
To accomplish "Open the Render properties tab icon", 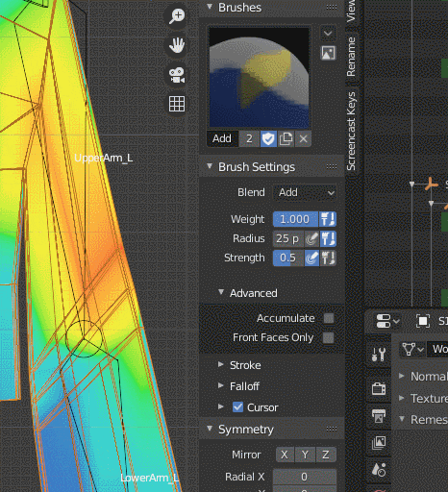I will point(379,389).
